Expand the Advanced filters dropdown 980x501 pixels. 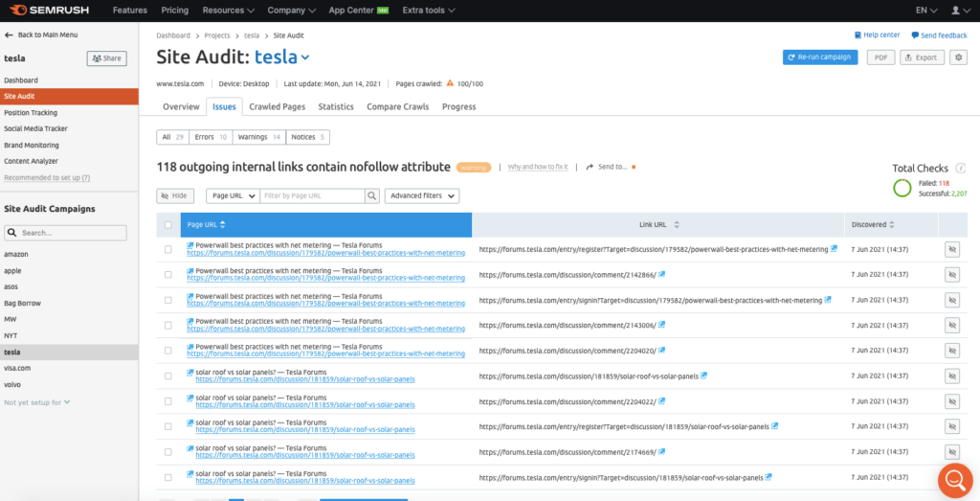pos(421,195)
